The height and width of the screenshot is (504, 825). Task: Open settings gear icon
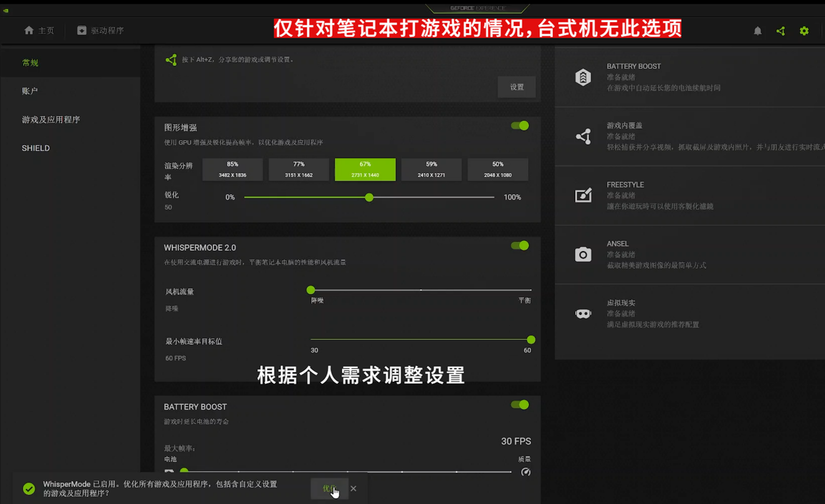tap(804, 31)
